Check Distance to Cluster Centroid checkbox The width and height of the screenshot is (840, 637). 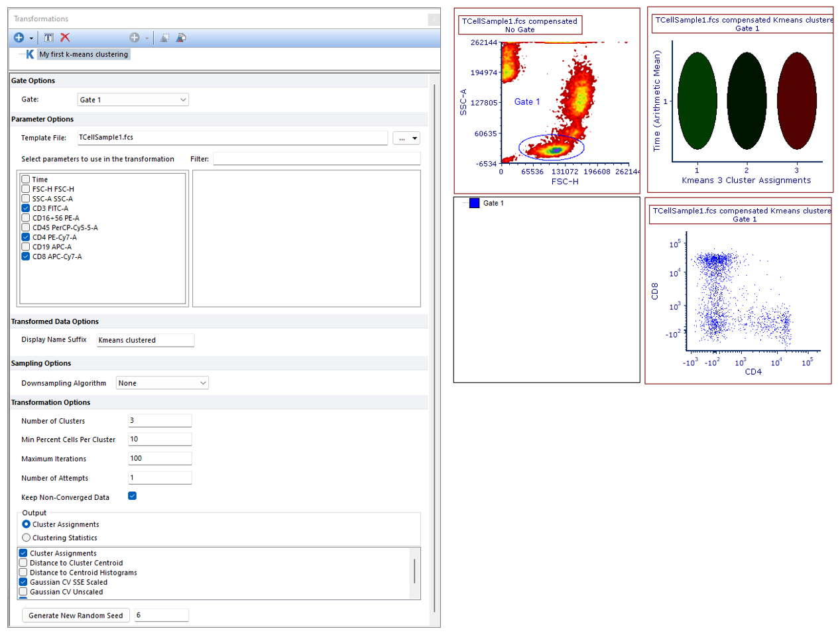[x=23, y=563]
